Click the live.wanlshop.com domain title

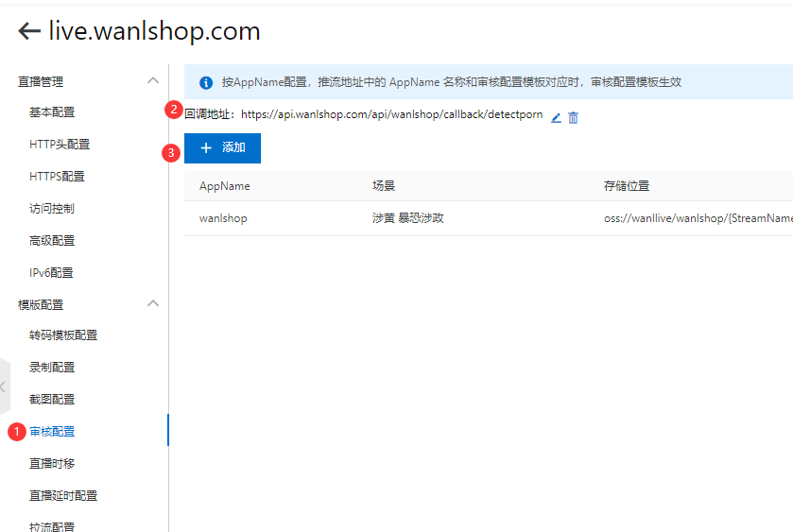(154, 31)
